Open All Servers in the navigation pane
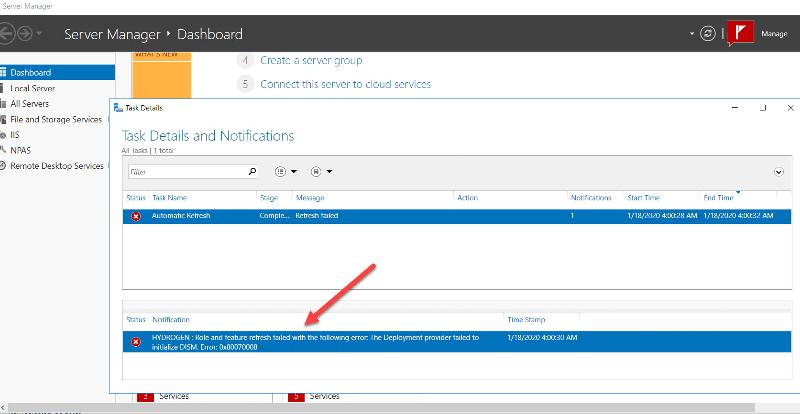This screenshot has width=800, height=414. click(29, 104)
